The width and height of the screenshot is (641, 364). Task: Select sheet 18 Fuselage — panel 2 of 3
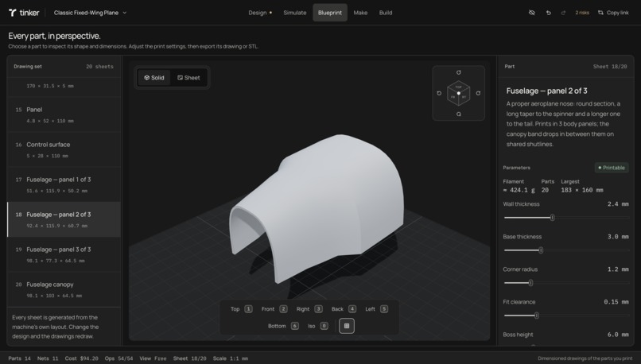64,220
